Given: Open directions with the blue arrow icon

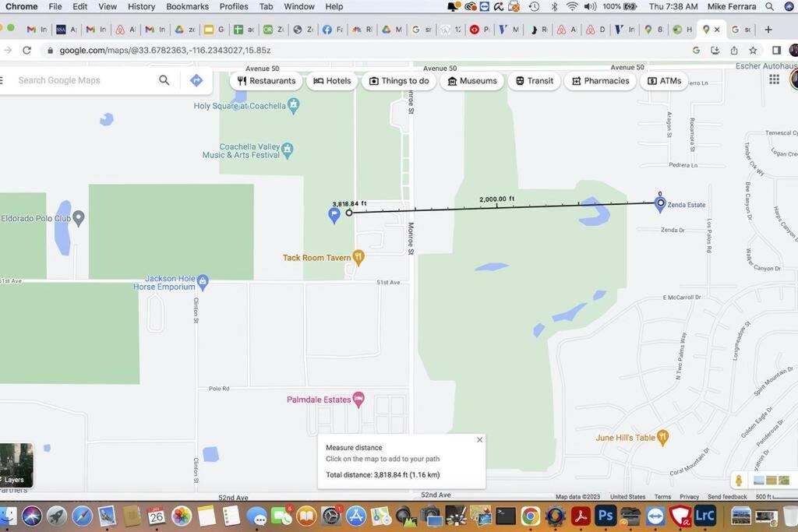Looking at the screenshot, I should pyautogui.click(x=196, y=80).
